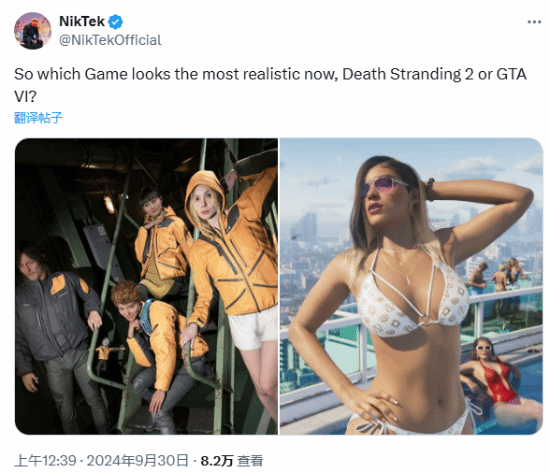Open the GTA VI rooftop pool image
Screen dimensions: 550x473
click(411, 286)
